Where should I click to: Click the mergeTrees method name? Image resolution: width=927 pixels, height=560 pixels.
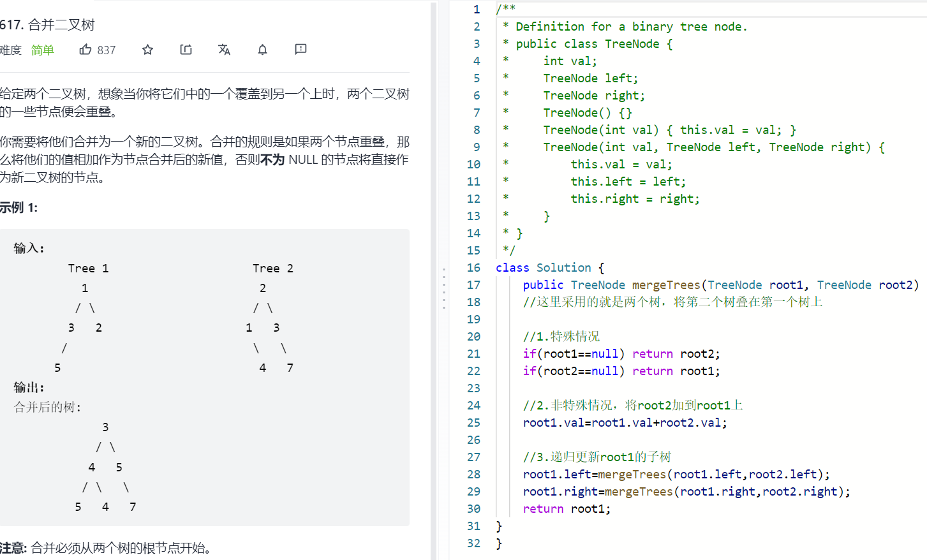pos(666,285)
